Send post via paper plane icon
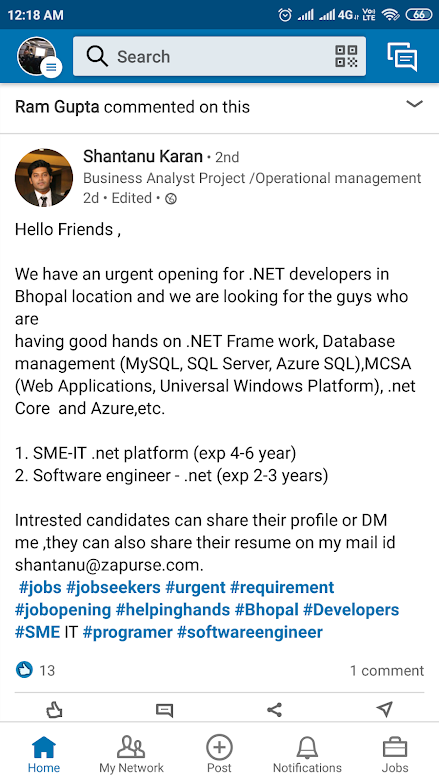Screen dimensions: 439x781 385,709
